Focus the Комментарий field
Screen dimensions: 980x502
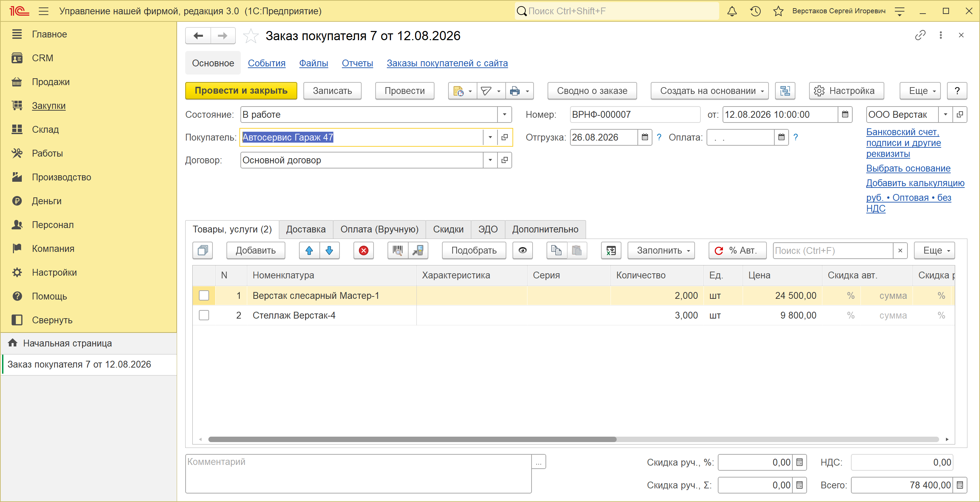[x=358, y=473]
